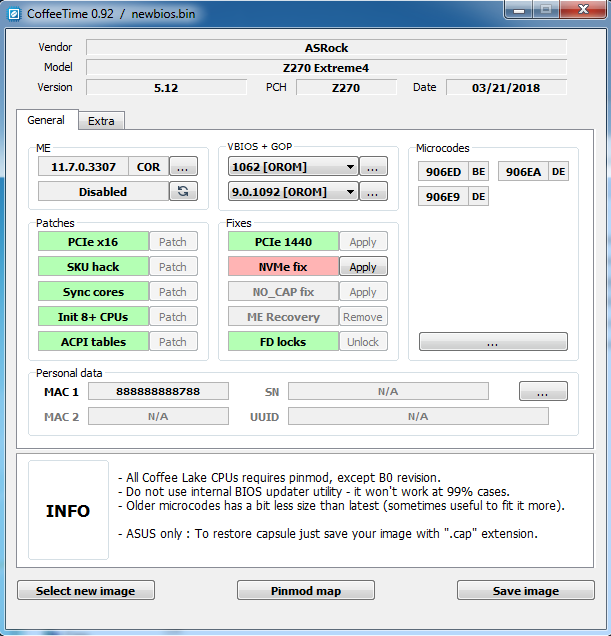611x636 pixels.
Task: Click the Model field Z270 Extreme4
Action: 326,67
